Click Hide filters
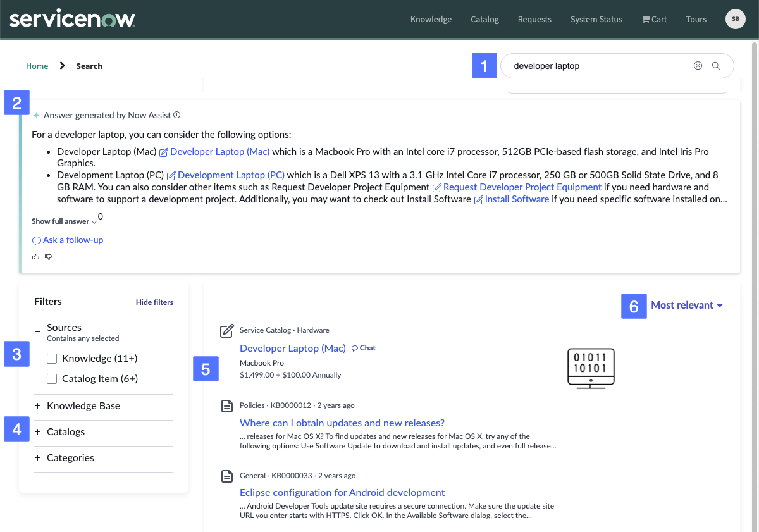Image resolution: width=759 pixels, height=532 pixels. pyautogui.click(x=154, y=302)
